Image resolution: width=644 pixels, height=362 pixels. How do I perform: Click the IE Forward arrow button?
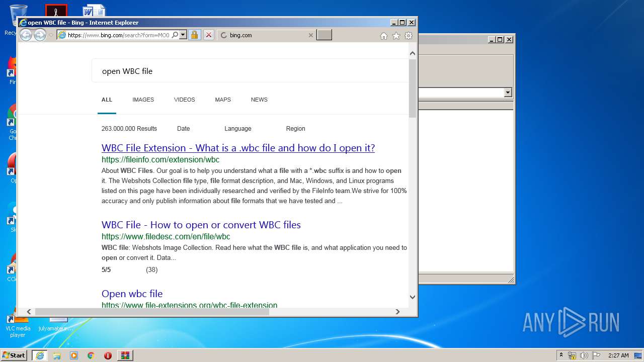point(40,35)
